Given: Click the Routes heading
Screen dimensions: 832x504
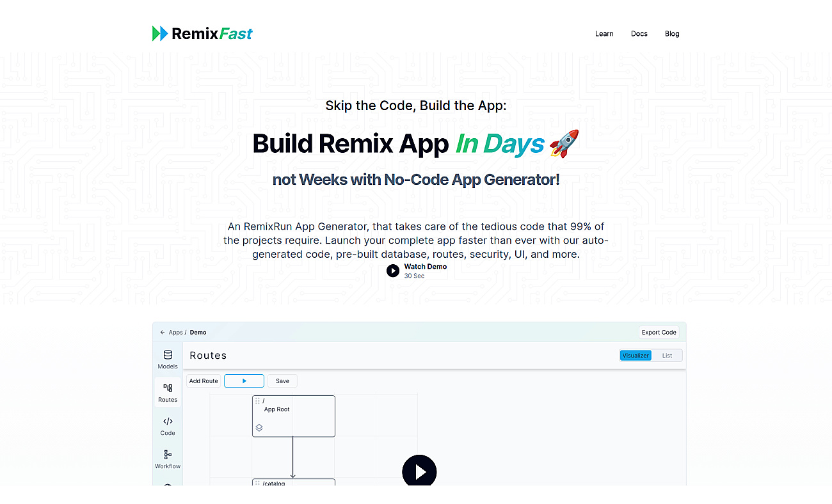Looking at the screenshot, I should click(208, 356).
